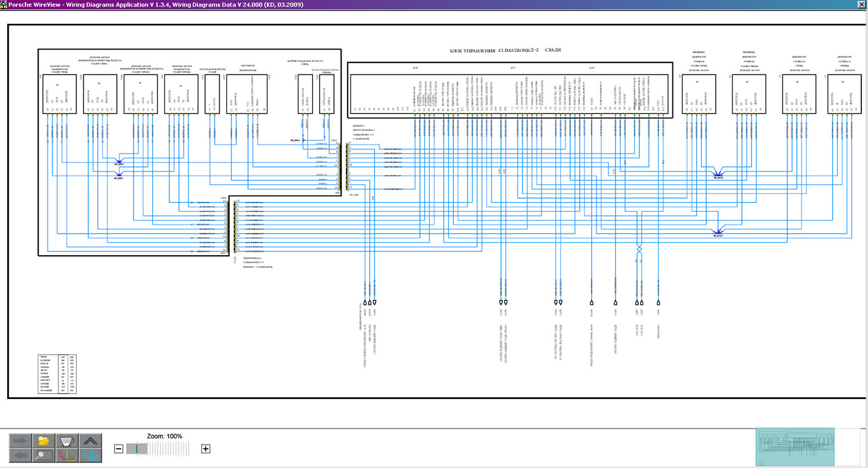
Task: Click the forward arrow navigation button
Action: 20,440
